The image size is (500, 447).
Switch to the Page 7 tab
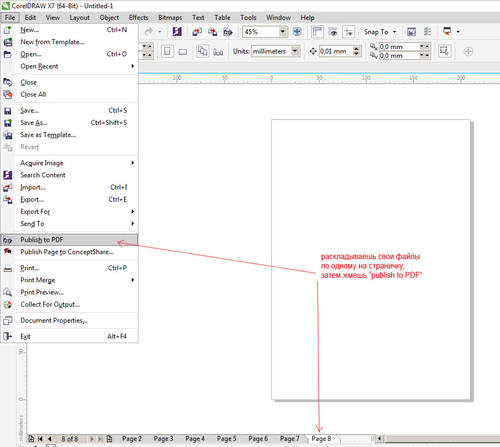pos(290,439)
